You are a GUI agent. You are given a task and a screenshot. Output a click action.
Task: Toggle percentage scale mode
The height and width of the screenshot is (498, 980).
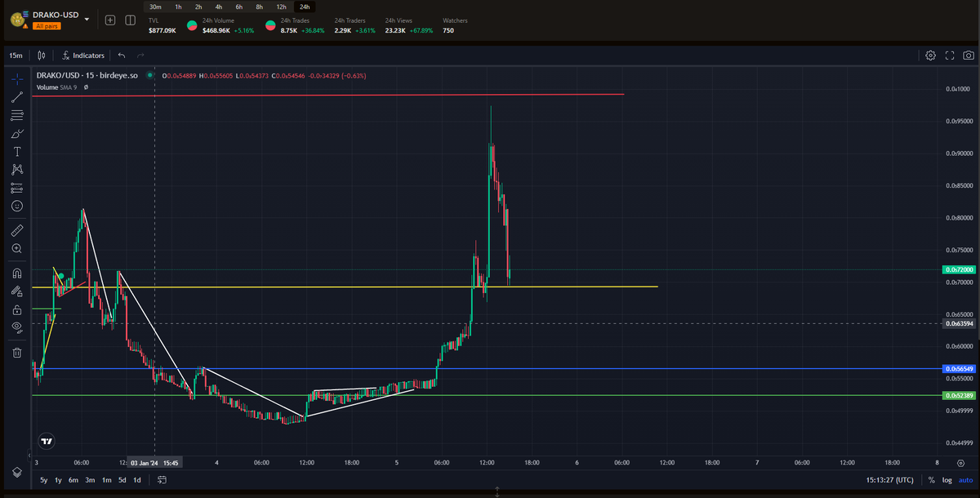[x=932, y=480]
